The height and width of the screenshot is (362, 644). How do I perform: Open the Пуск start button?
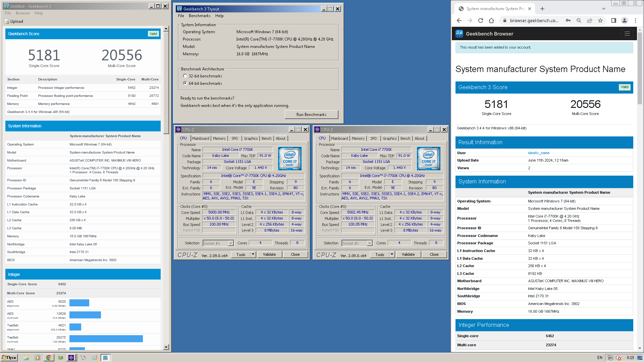pyautogui.click(x=9, y=358)
